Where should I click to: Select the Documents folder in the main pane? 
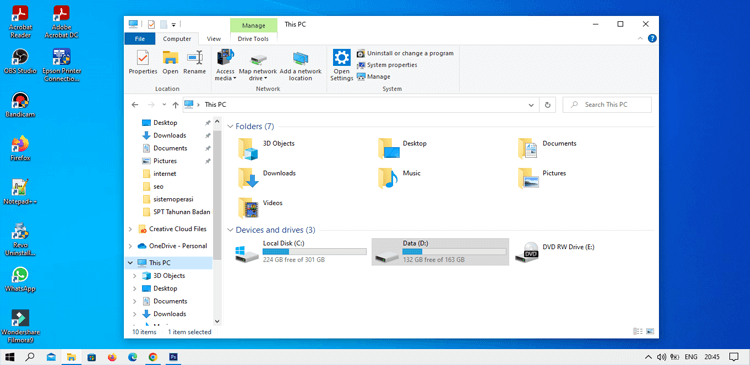coord(548,148)
